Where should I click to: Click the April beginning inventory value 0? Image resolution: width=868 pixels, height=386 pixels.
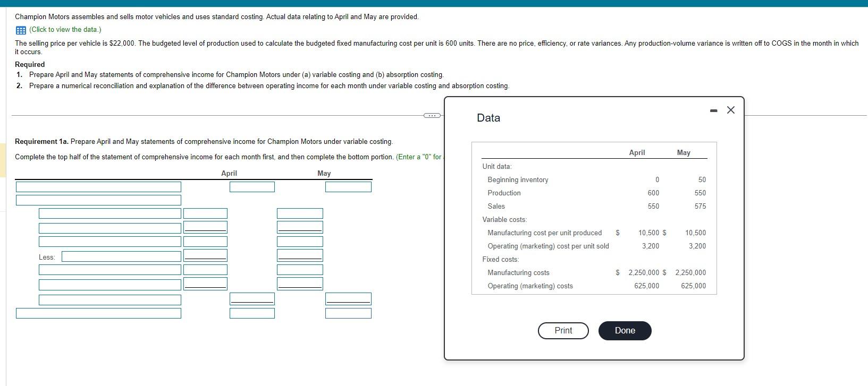coord(657,180)
